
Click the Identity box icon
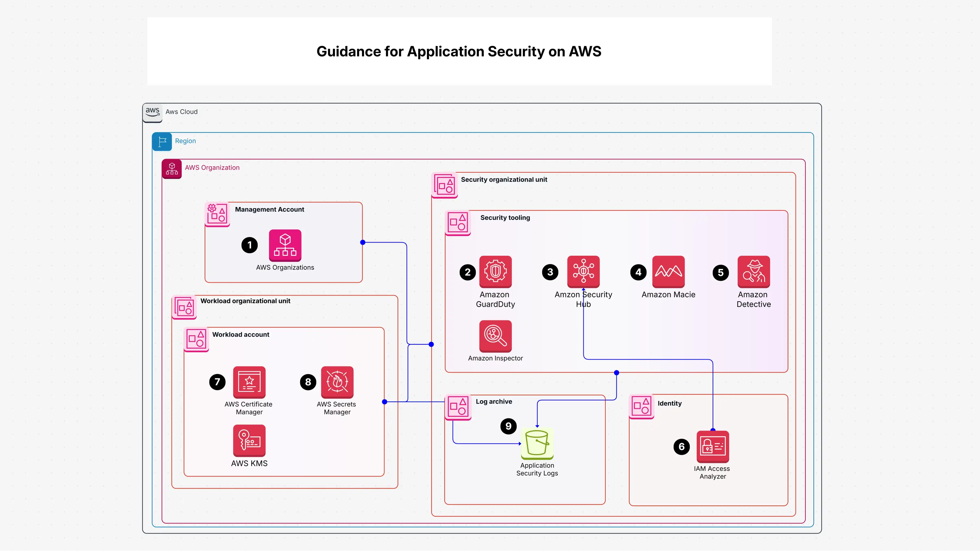641,406
